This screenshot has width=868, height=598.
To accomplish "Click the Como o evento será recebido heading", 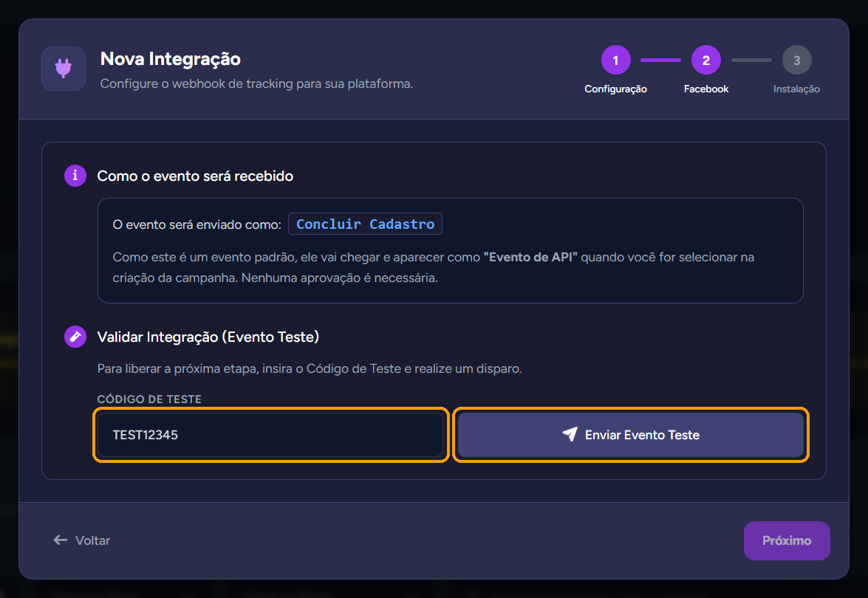I will pyautogui.click(x=196, y=176).
